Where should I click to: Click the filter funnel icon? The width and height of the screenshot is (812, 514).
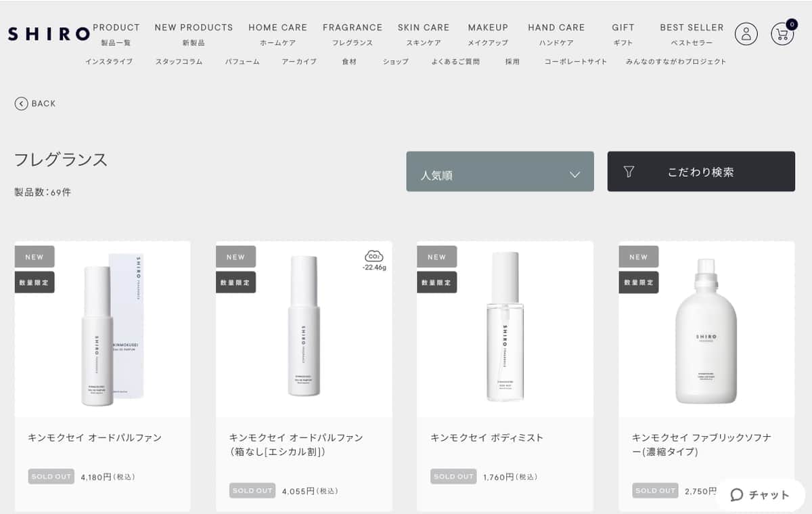click(x=629, y=172)
